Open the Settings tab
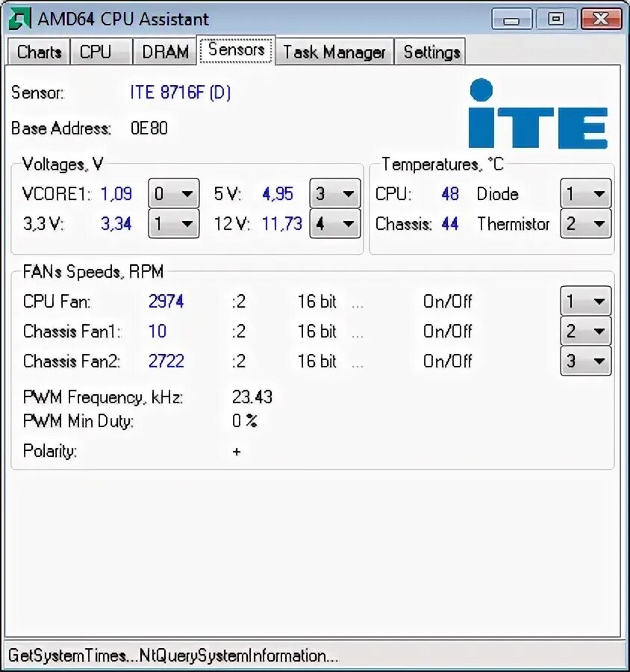 click(431, 52)
